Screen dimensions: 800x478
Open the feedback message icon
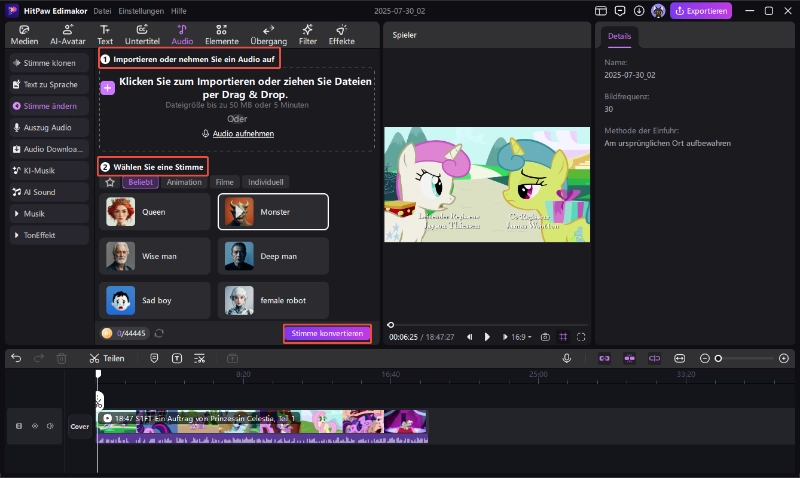coord(620,11)
